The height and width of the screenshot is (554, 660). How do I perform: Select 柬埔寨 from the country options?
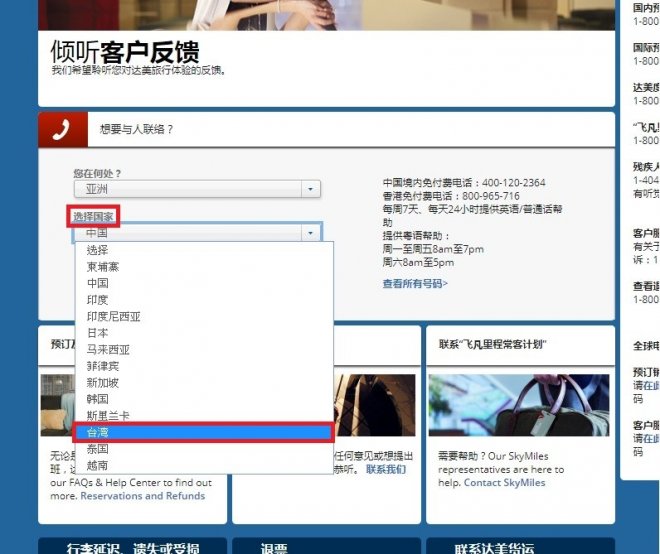coord(103,266)
